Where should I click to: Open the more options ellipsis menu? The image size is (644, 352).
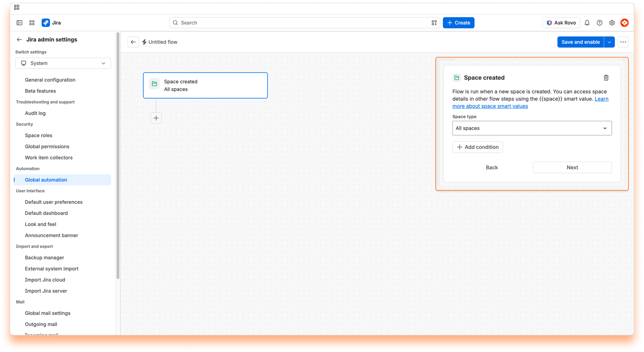pyautogui.click(x=623, y=42)
